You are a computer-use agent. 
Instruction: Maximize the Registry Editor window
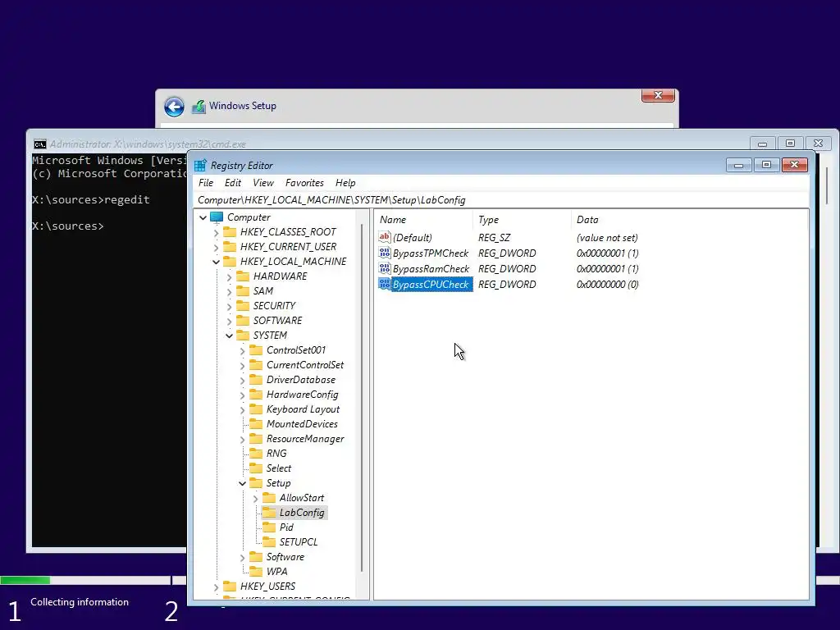(x=767, y=165)
